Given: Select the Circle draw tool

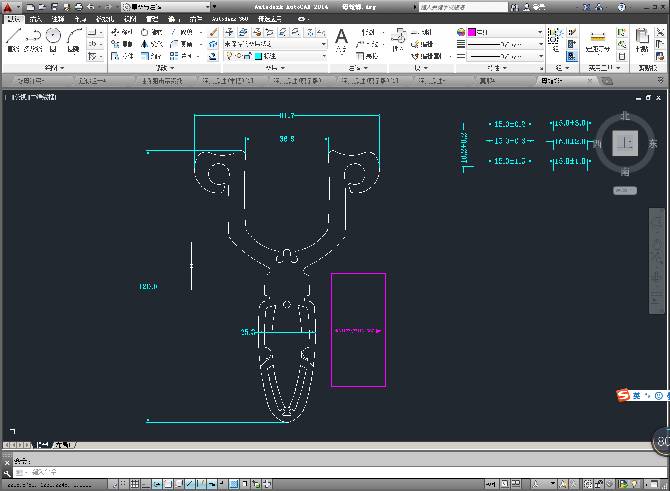Looking at the screenshot, I should coord(53,39).
